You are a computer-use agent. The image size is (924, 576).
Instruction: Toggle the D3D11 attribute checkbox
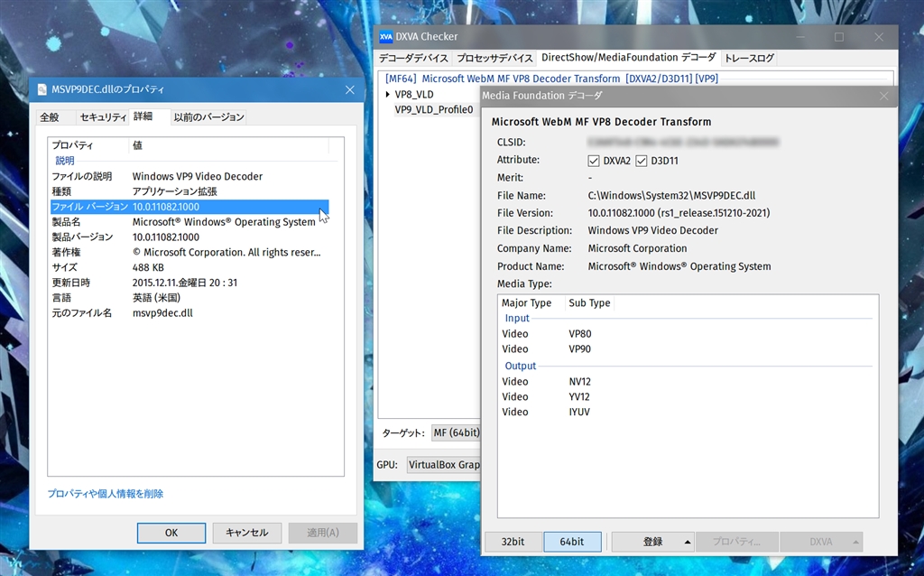pos(642,161)
